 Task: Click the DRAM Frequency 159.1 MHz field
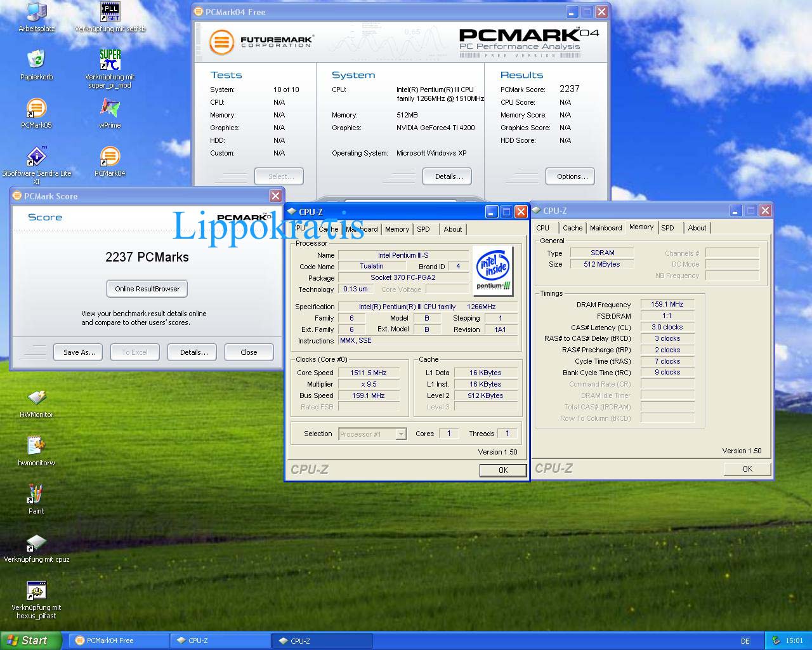click(x=667, y=304)
